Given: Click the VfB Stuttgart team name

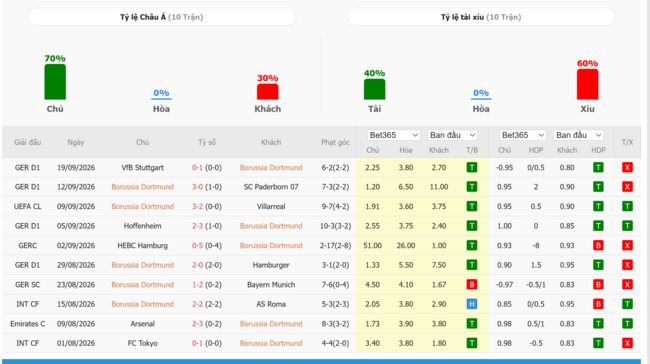Looking at the screenshot, I should 142,167.
